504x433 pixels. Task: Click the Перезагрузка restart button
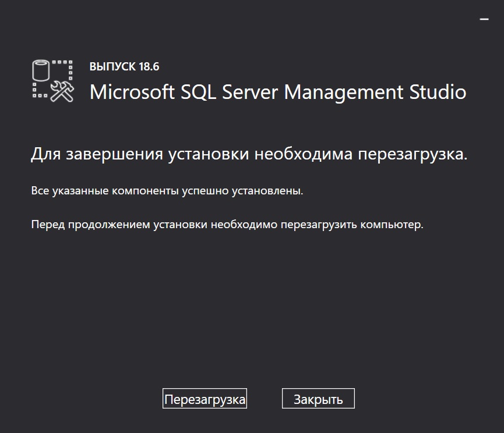tap(205, 399)
